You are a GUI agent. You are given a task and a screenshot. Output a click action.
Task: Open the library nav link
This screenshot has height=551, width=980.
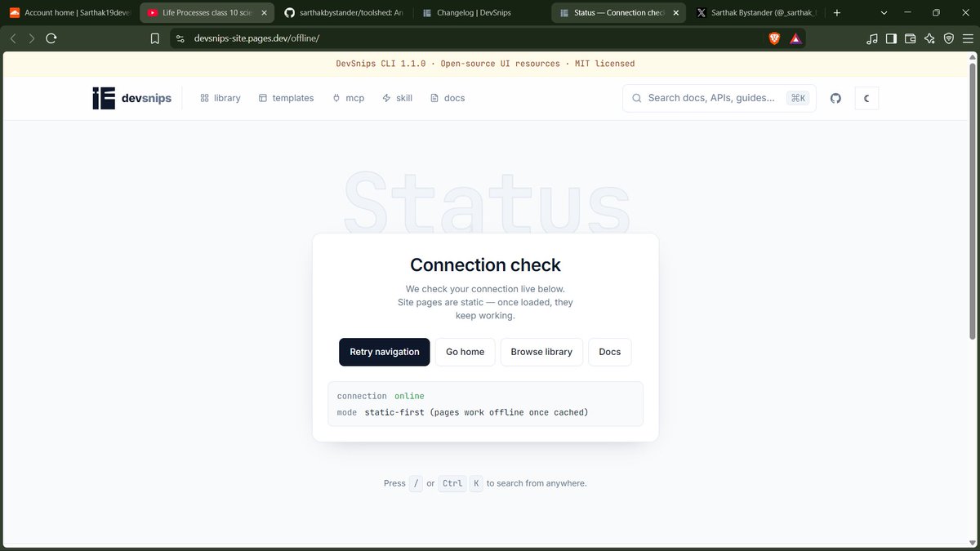pos(220,98)
